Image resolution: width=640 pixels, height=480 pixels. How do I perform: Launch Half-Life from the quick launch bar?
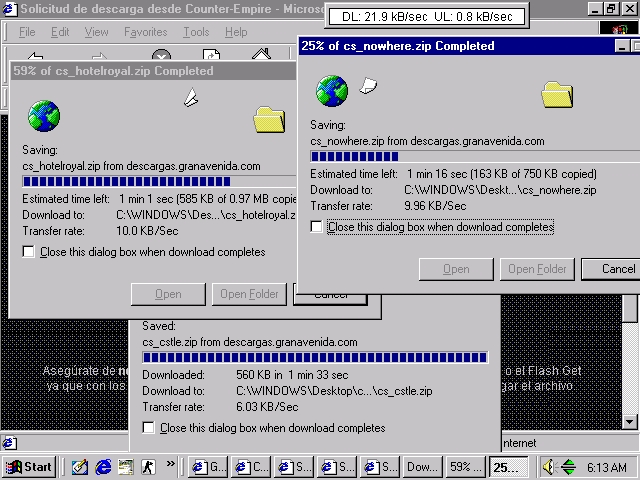click(x=148, y=466)
